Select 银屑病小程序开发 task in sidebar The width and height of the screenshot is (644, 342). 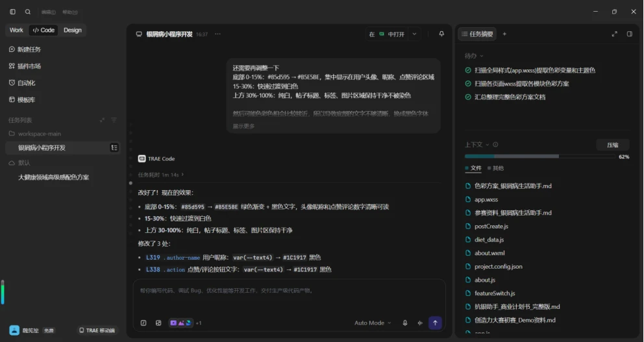point(62,148)
